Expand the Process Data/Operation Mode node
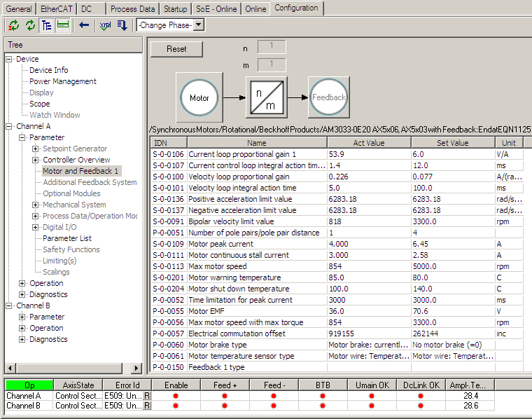The image size is (532, 419). click(35, 216)
